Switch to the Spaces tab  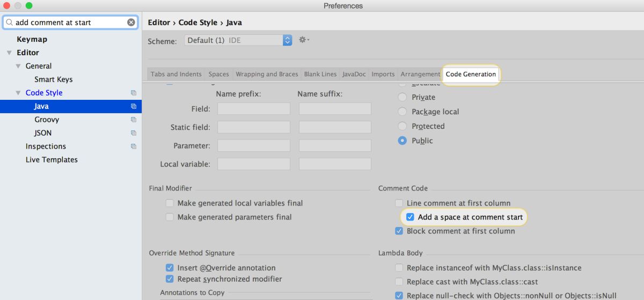pyautogui.click(x=218, y=74)
